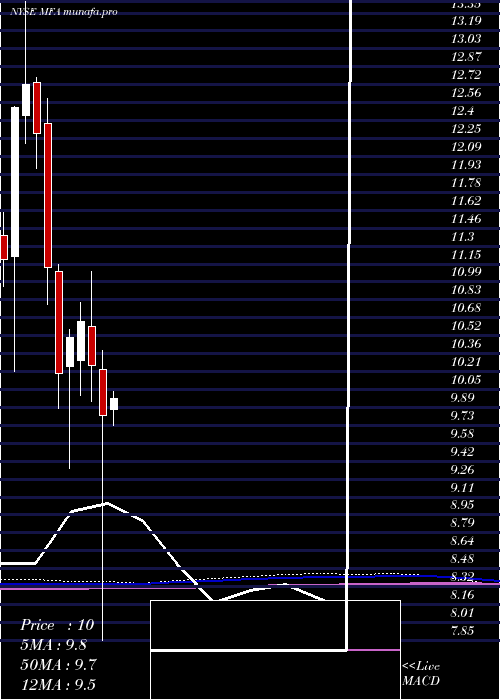Click the 10.36 price axis label

pyautogui.click(x=466, y=344)
